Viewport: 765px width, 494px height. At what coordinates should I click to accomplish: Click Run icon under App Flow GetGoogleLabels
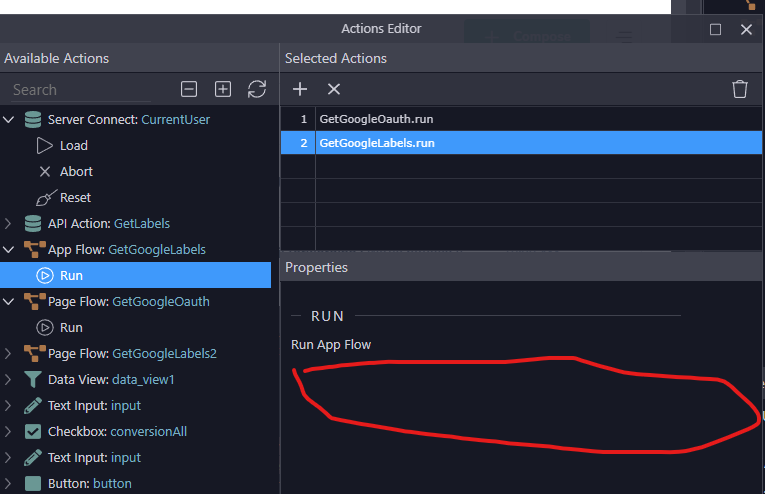44,276
